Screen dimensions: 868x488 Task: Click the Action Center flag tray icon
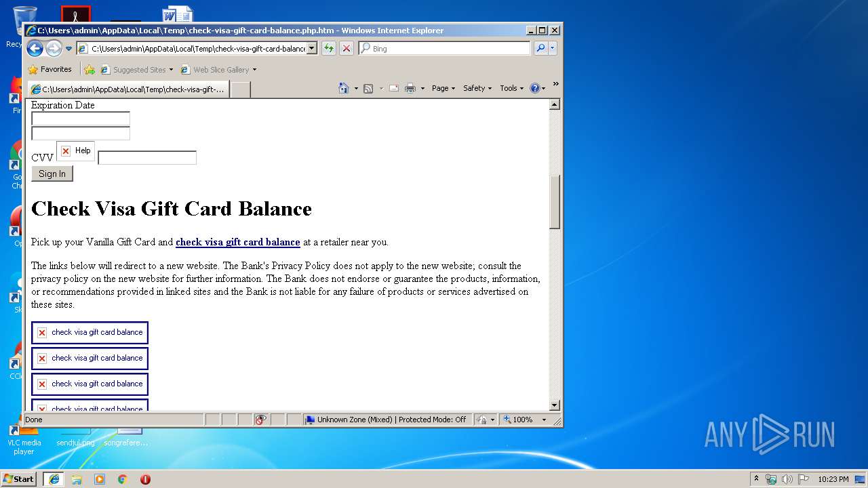tap(804, 479)
